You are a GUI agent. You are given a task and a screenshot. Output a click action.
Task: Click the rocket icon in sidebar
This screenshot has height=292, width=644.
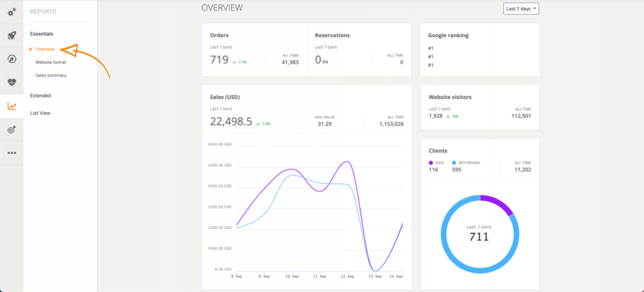tap(11, 36)
